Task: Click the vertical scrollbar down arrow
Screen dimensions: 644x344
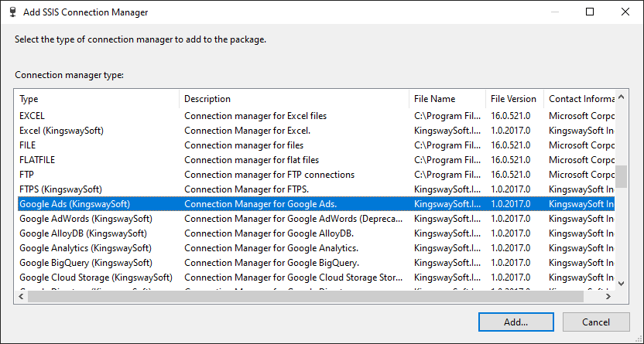Action: [x=621, y=284]
